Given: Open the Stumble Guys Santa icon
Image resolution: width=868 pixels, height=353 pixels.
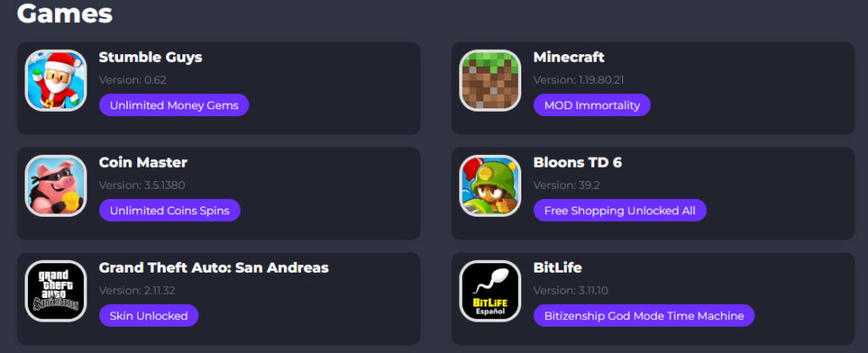Looking at the screenshot, I should pyautogui.click(x=56, y=80).
